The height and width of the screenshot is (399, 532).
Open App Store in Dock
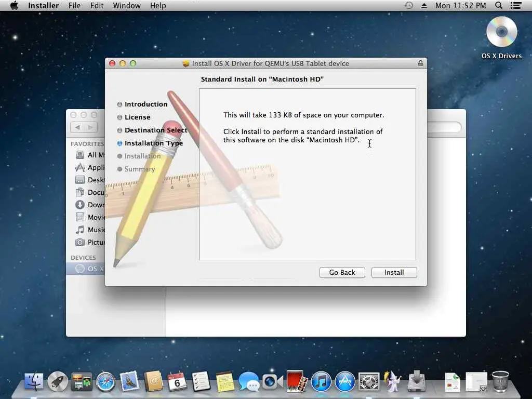(x=345, y=381)
